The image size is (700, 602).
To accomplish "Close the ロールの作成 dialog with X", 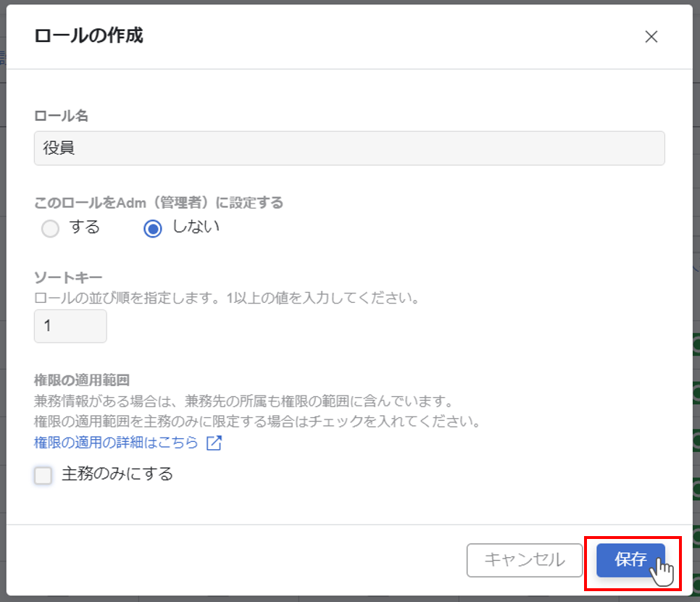I will (x=651, y=37).
